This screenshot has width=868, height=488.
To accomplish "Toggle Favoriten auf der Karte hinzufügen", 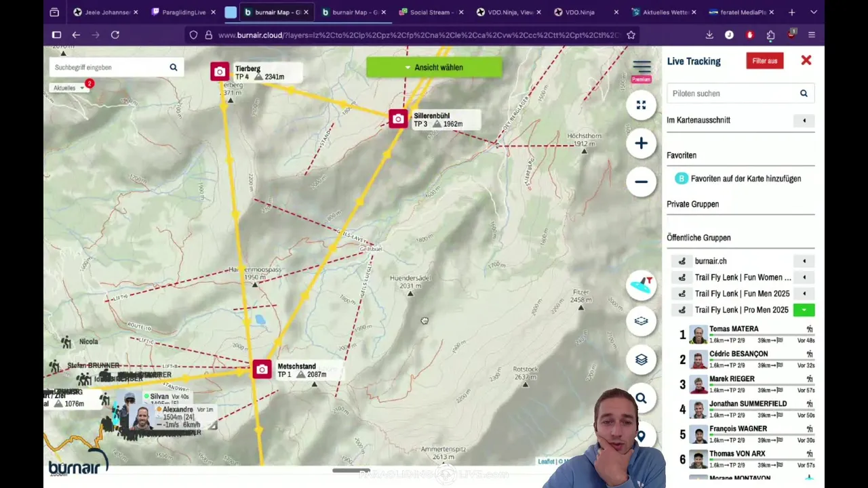I will [739, 178].
